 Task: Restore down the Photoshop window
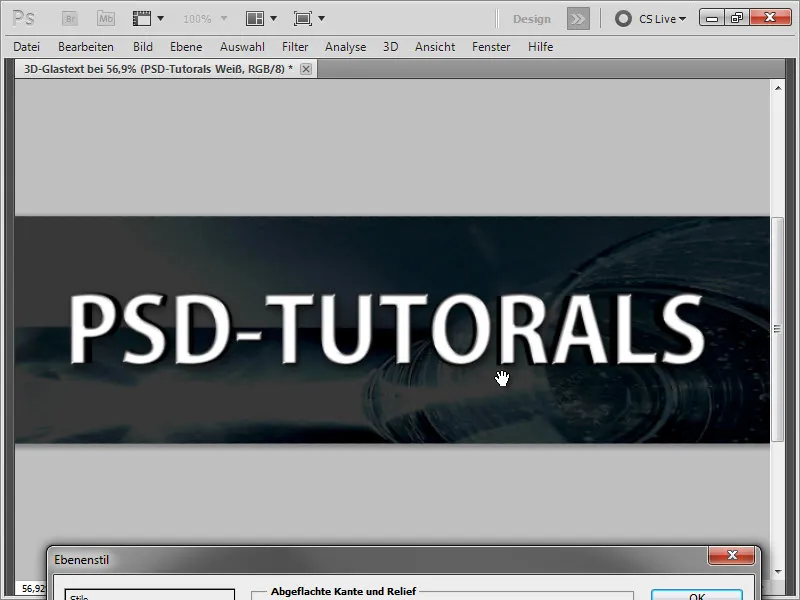[737, 18]
